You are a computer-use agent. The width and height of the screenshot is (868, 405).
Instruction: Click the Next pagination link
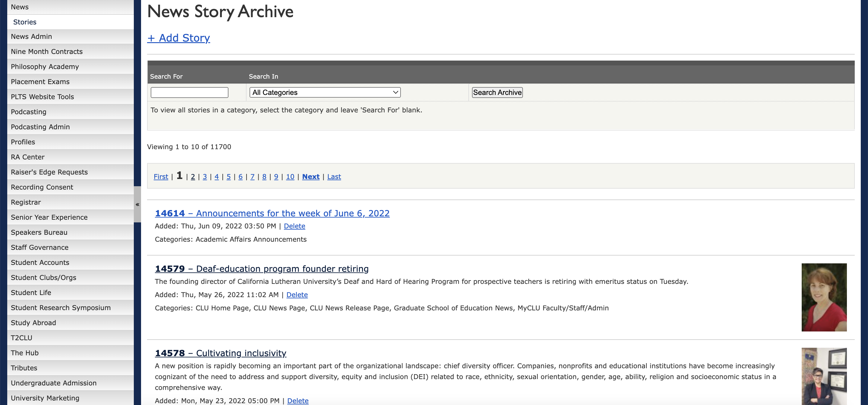click(x=310, y=177)
